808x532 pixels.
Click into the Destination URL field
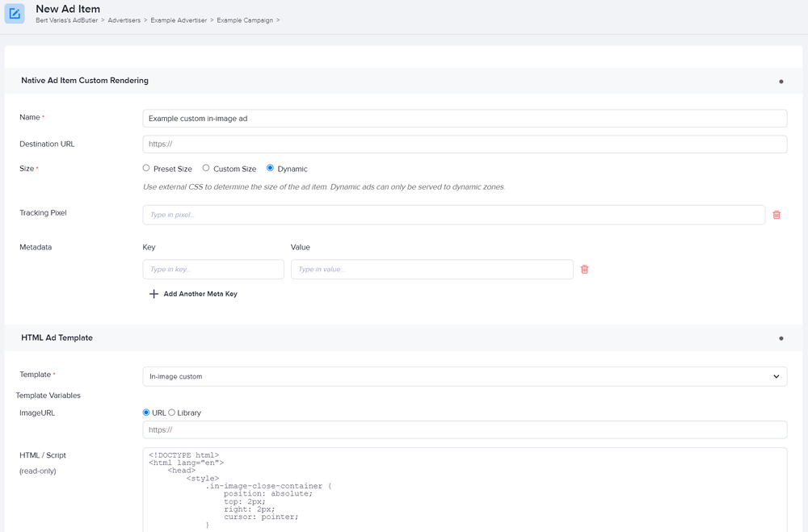[465, 145]
